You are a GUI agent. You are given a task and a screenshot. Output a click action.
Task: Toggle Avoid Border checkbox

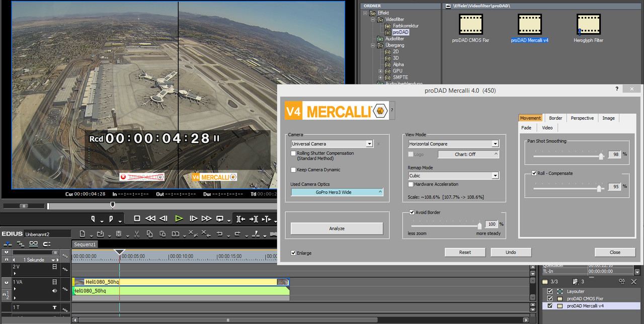(412, 212)
